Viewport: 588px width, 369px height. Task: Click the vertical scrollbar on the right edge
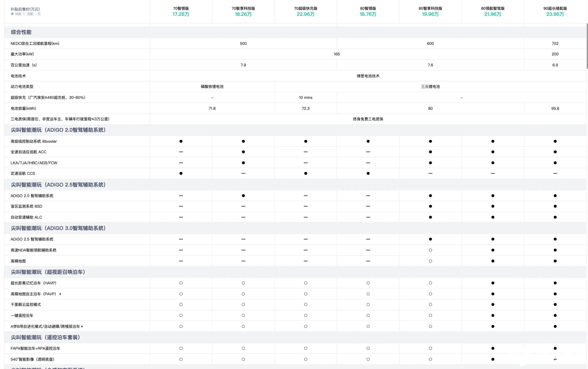click(587, 46)
